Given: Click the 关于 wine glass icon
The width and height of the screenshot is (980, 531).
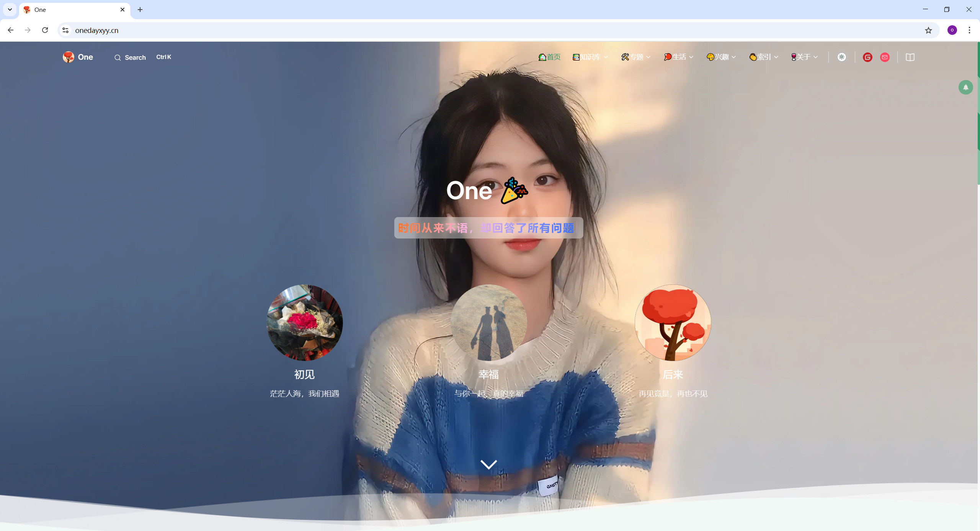Looking at the screenshot, I should point(794,57).
